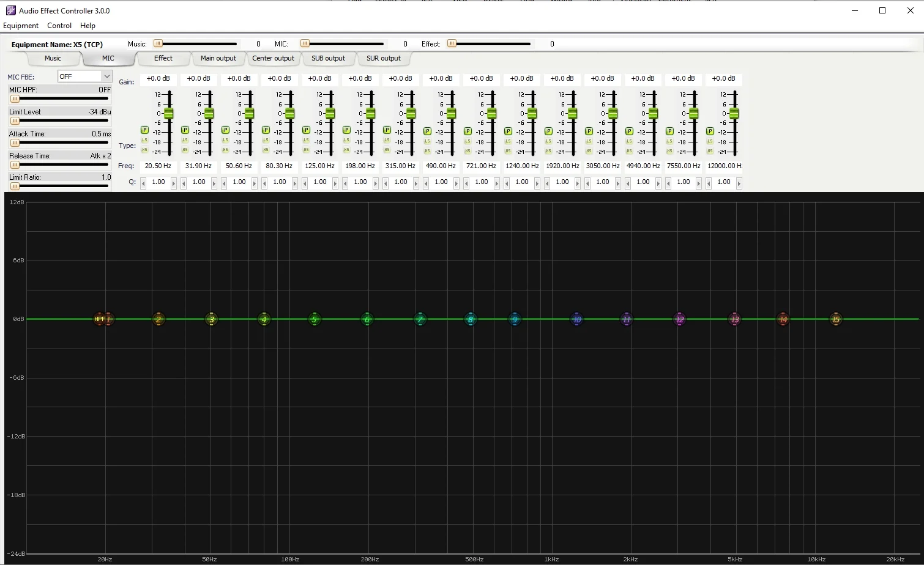Click the MIC volume slider handle
Screen dimensions: 924x565
tap(305, 43)
